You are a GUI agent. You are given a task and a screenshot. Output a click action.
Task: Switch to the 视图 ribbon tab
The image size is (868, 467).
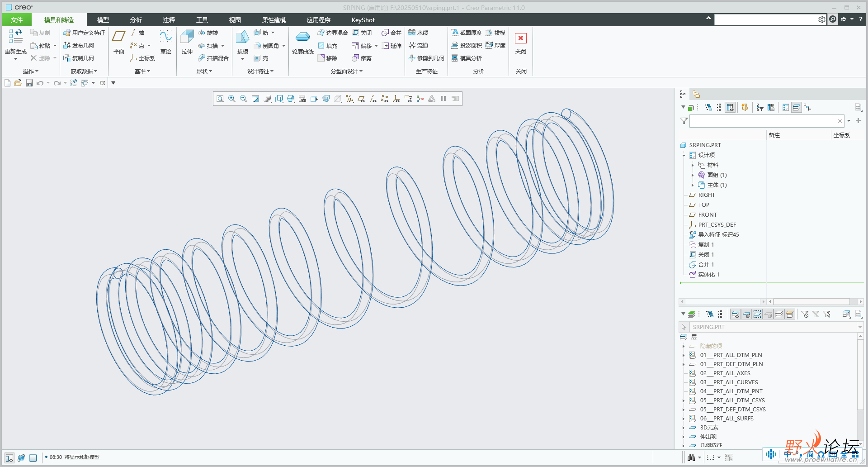pyautogui.click(x=235, y=20)
